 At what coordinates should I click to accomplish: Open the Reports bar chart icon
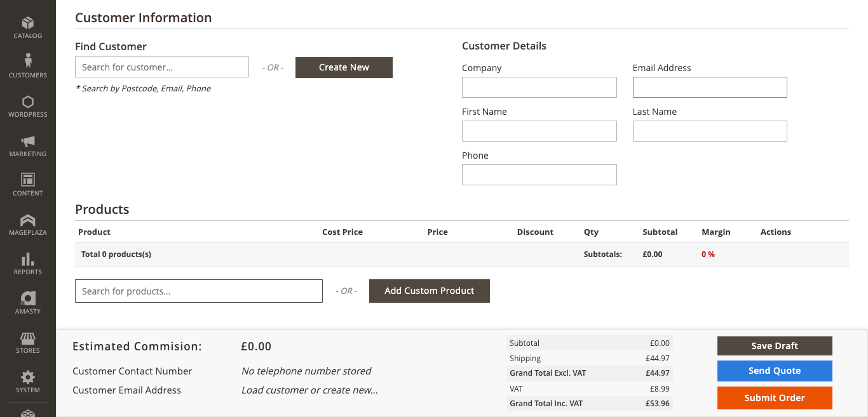point(28,260)
